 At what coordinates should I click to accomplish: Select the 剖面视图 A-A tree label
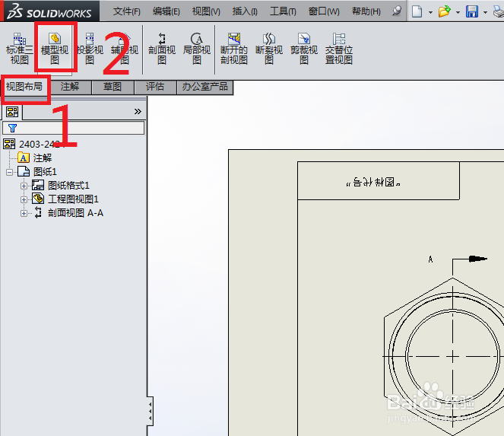(x=75, y=213)
